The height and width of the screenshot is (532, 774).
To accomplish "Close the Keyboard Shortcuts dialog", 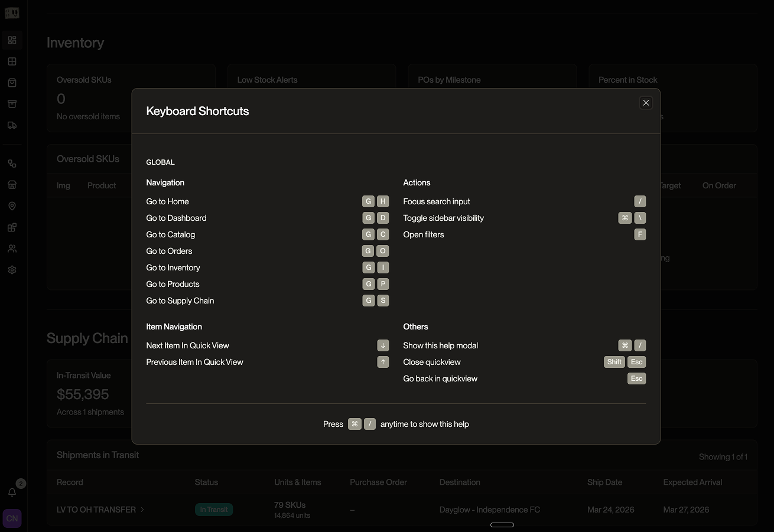I will tap(646, 103).
